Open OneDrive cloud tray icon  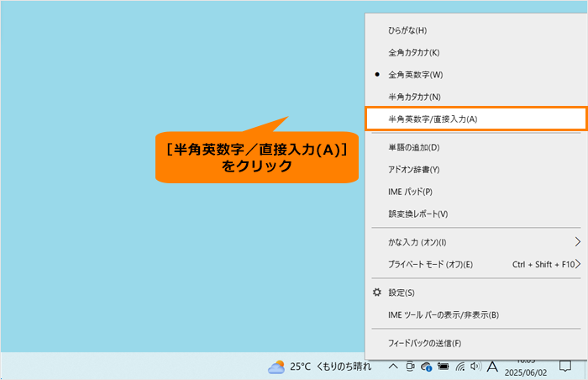[x=427, y=367]
